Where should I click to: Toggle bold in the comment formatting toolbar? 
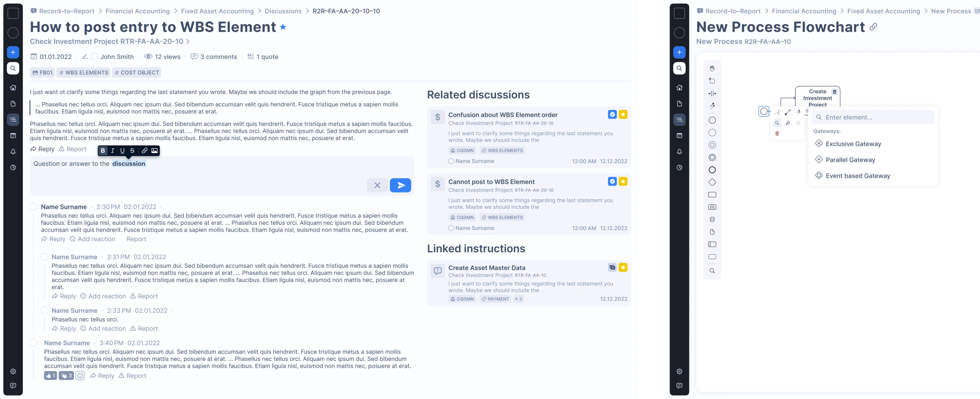point(103,151)
